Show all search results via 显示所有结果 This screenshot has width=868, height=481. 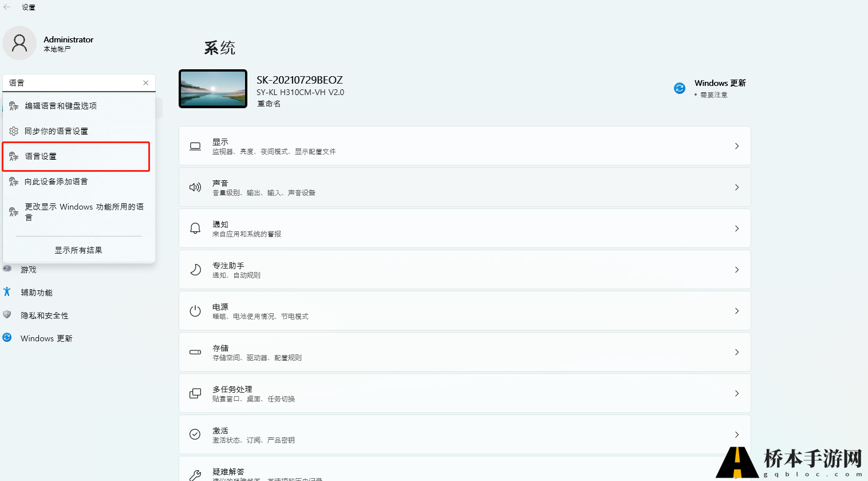point(78,250)
